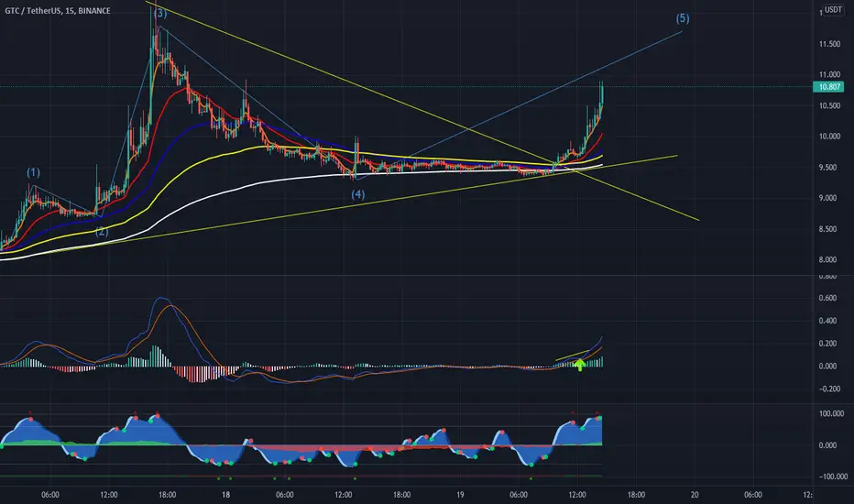The image size is (854, 504).
Task: Click the wave label (4)
Action: [x=358, y=194]
